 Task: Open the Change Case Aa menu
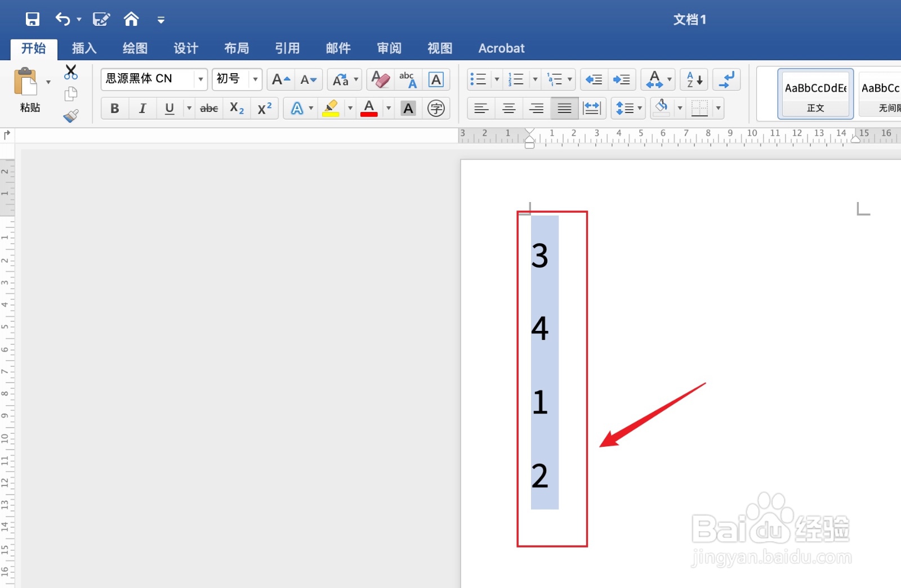[344, 79]
